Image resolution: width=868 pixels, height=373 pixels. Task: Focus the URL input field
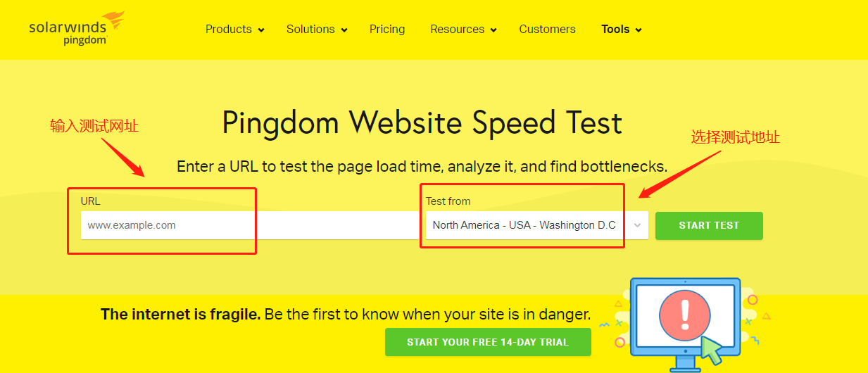point(246,225)
